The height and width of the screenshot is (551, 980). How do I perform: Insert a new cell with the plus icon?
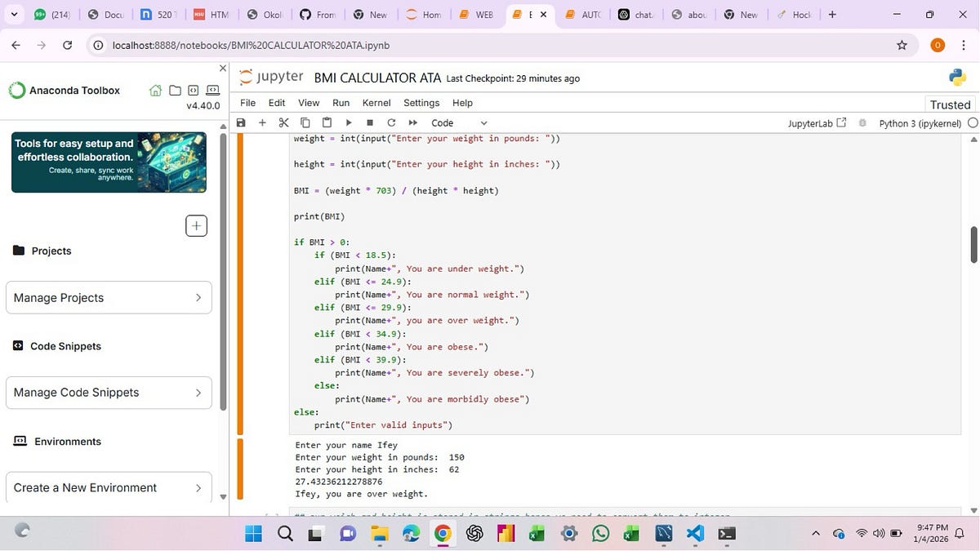coord(262,122)
